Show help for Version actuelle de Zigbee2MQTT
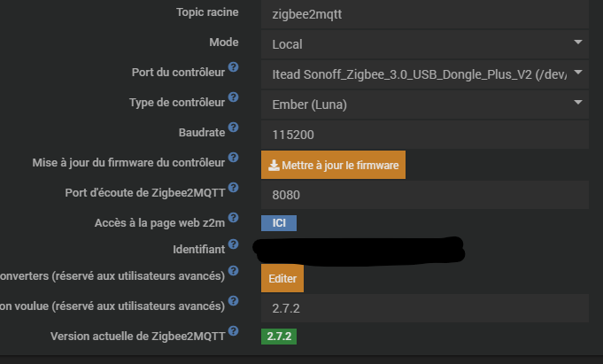The image size is (603, 364). 234,331
